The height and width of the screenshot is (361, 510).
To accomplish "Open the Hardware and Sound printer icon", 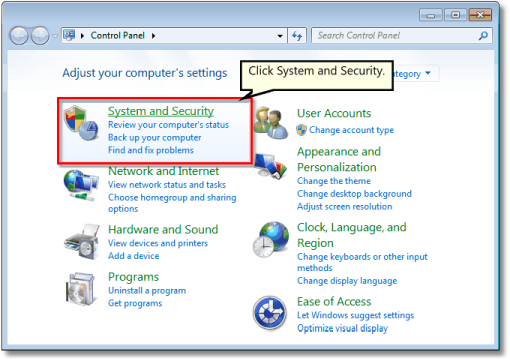I will point(82,242).
